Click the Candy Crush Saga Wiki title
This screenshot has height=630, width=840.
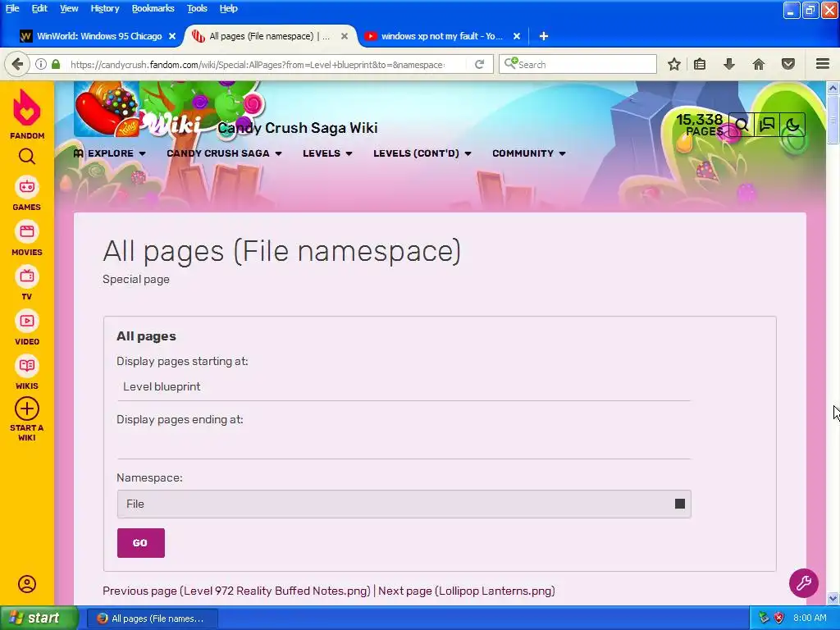point(297,127)
